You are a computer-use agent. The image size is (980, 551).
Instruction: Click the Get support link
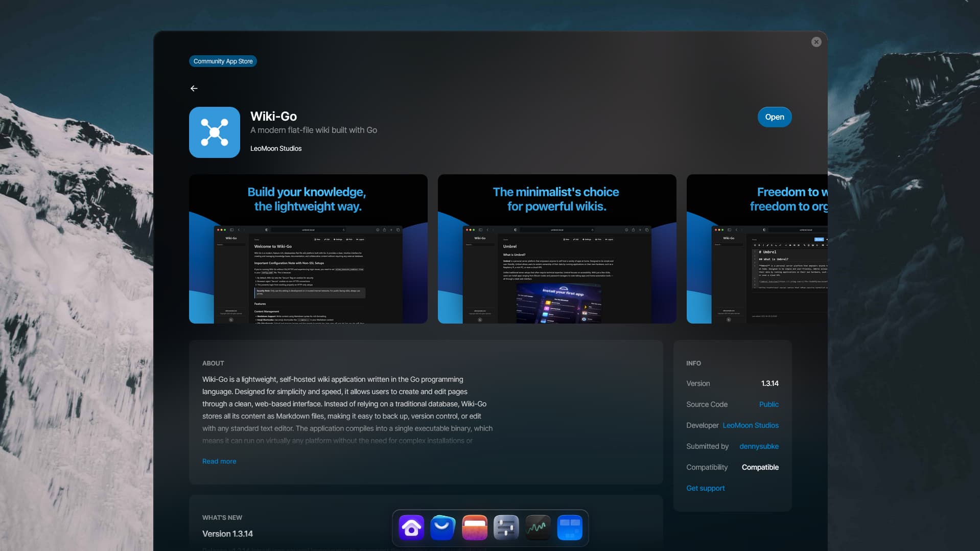[706, 488]
